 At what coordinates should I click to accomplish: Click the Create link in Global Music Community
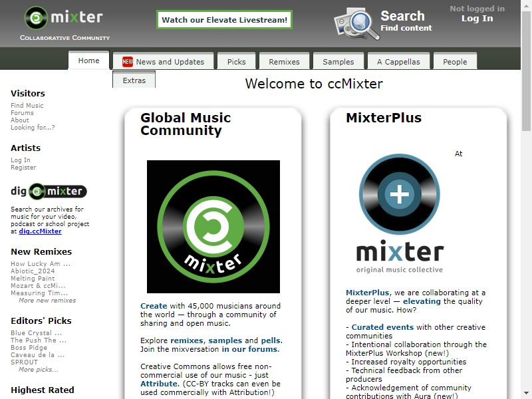point(154,306)
